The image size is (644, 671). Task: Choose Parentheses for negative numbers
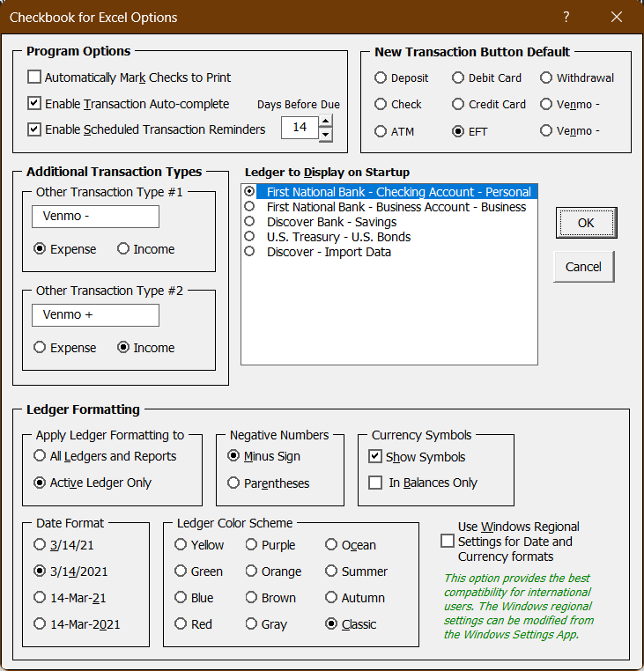[233, 483]
